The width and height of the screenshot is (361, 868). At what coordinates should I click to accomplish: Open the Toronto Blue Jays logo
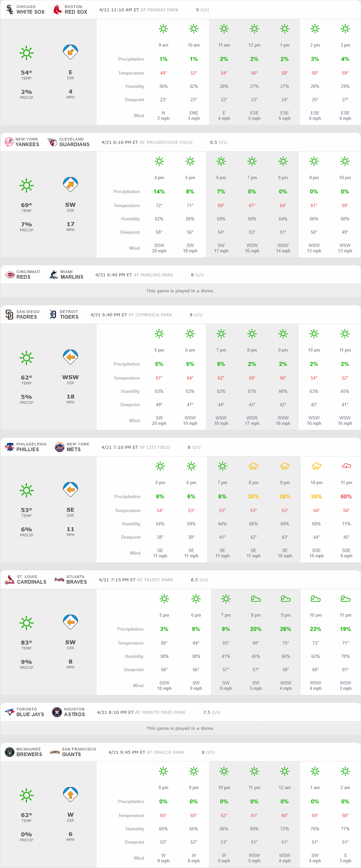click(9, 712)
